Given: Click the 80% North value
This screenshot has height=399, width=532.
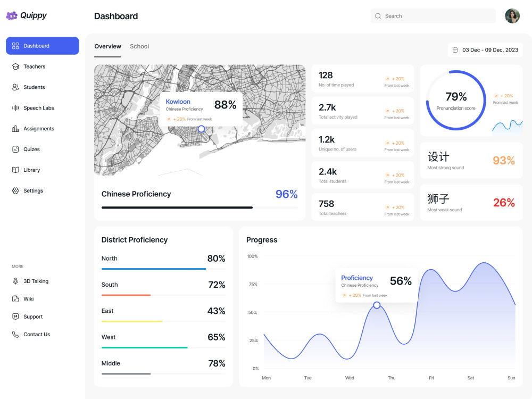Looking at the screenshot, I should 216,259.
